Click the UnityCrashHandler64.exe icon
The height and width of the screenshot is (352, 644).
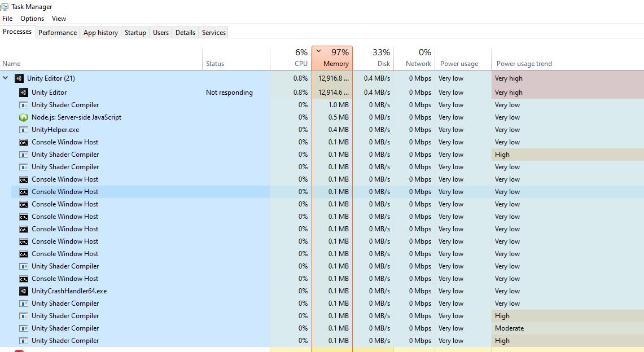point(24,291)
